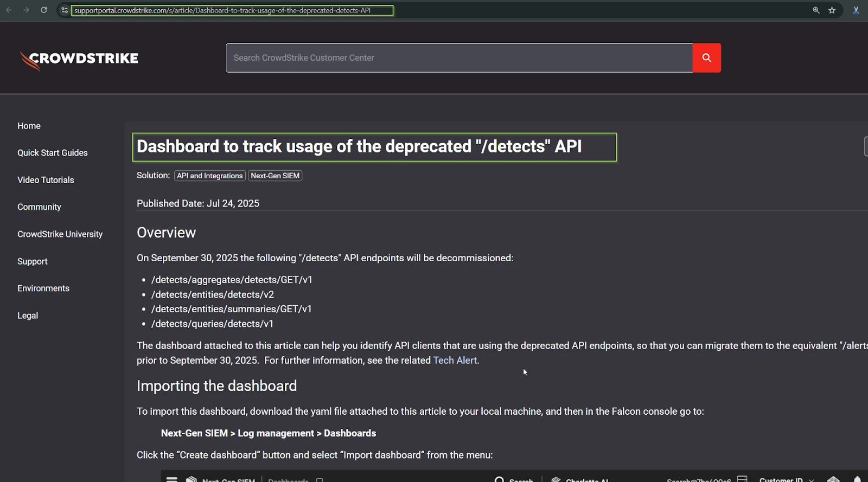Click the /detects/entities/detects/v2 endpoint text
Image resolution: width=868 pixels, height=482 pixels.
[213, 294]
